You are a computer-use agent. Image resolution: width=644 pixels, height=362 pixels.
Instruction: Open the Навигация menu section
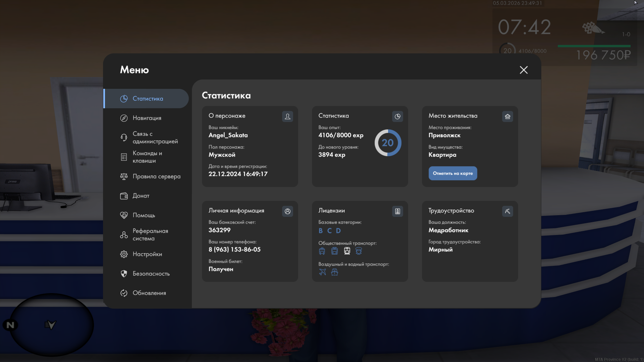pos(147,118)
